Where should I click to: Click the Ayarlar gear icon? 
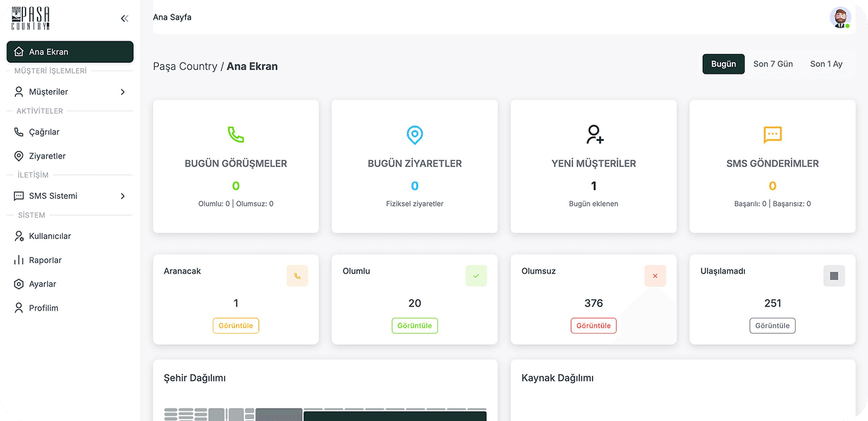click(19, 284)
